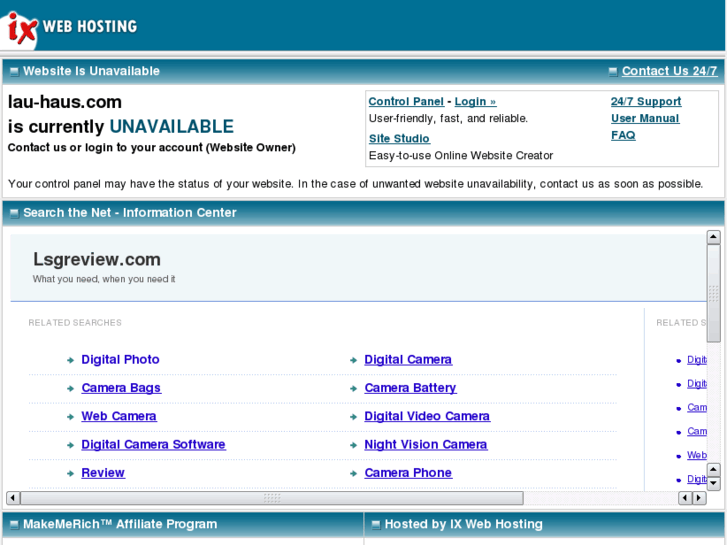
Task: Open Digital Photo related search
Action: coord(120,359)
